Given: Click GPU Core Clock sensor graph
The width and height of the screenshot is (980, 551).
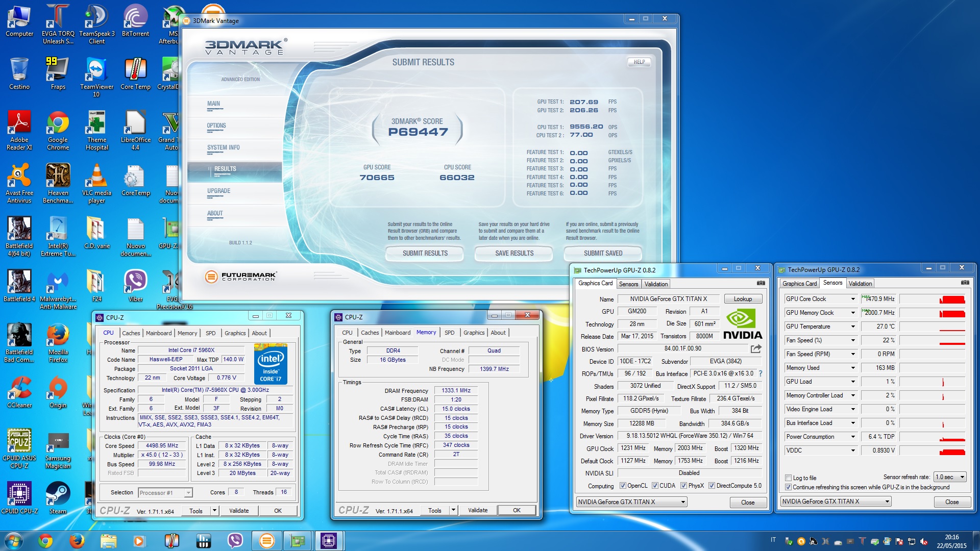Looking at the screenshot, I should click(x=933, y=299).
